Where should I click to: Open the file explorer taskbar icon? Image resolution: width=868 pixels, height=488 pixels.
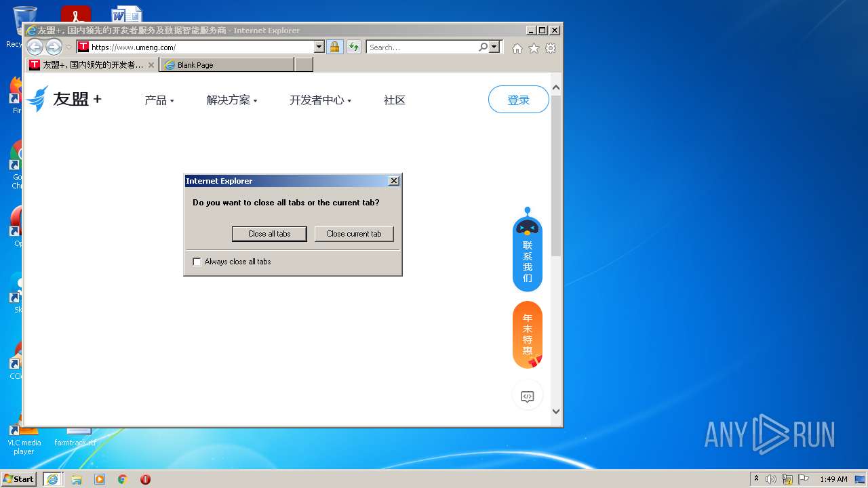(x=77, y=479)
